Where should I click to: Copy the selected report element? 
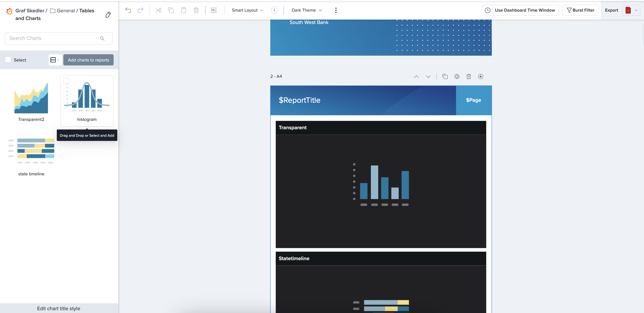coord(171,10)
